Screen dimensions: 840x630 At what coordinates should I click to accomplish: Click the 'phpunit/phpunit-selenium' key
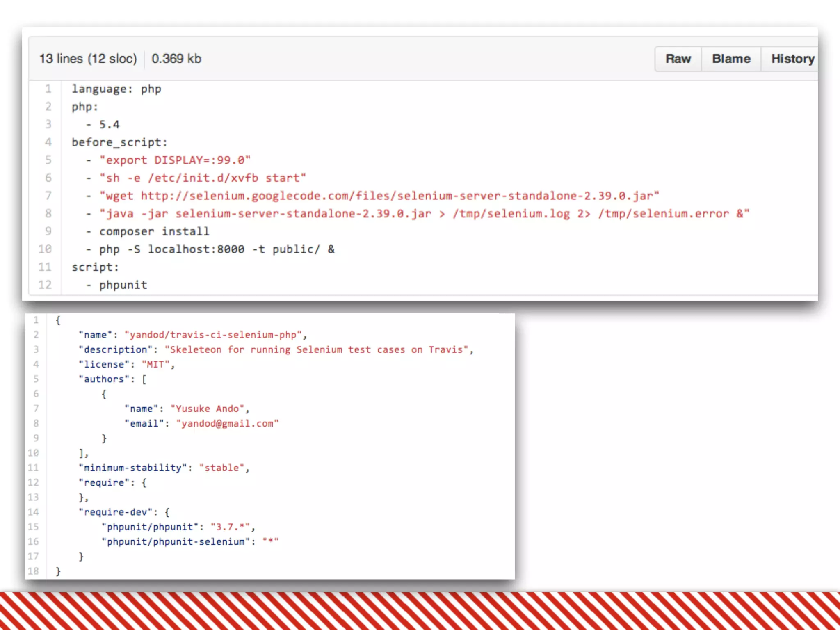(176, 542)
